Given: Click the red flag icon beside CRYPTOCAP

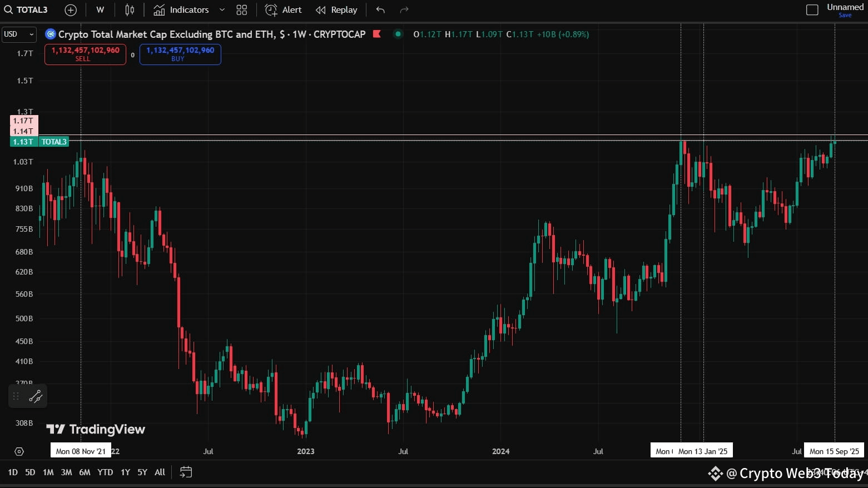Looking at the screenshot, I should pos(376,34).
